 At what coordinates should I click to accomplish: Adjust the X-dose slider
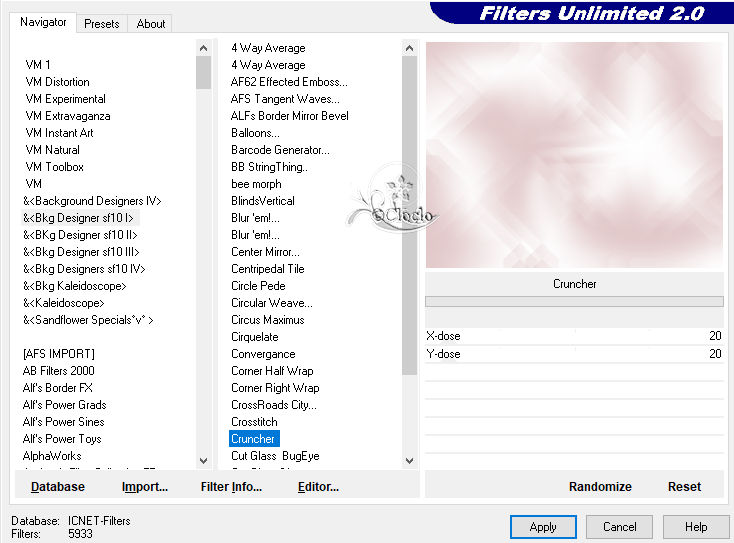coord(574,336)
